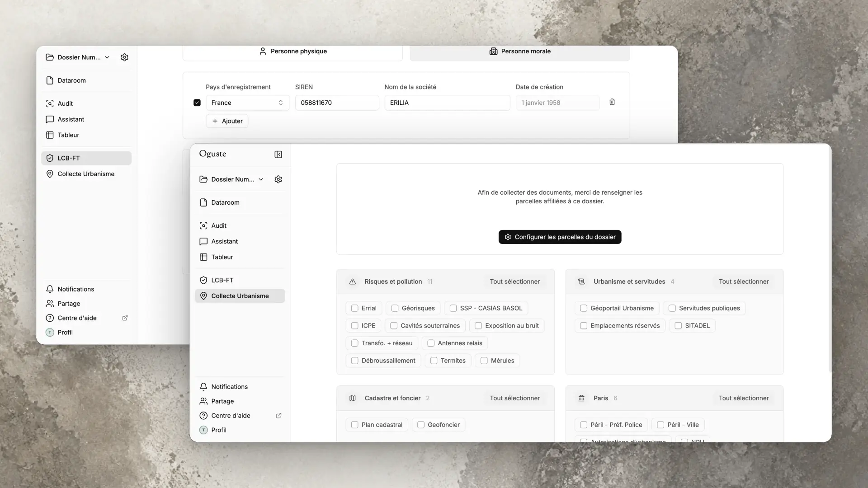The height and width of the screenshot is (488, 868).
Task: Switch to the Personne physique tab
Action: [x=292, y=52]
